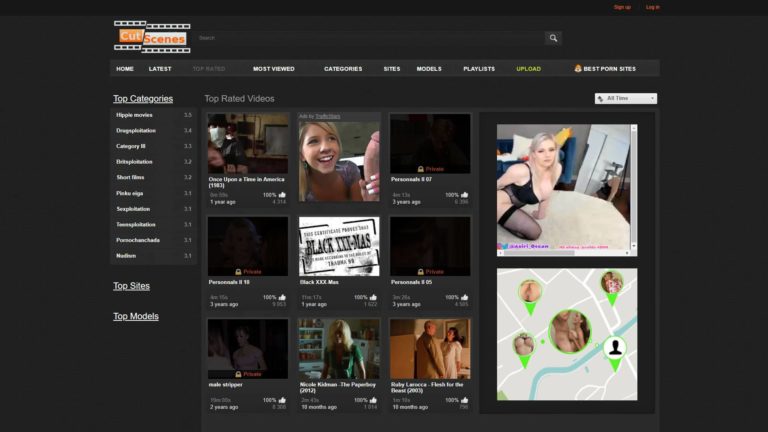Click inside the Search text field

click(x=370, y=38)
